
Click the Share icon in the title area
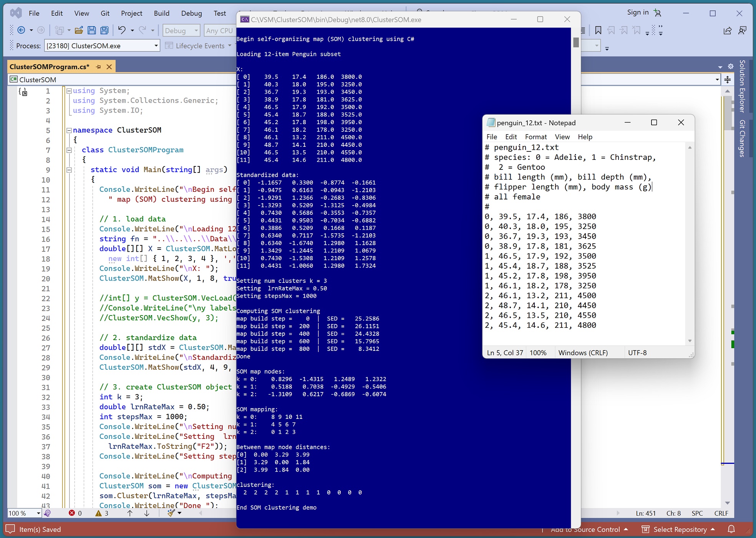(727, 31)
